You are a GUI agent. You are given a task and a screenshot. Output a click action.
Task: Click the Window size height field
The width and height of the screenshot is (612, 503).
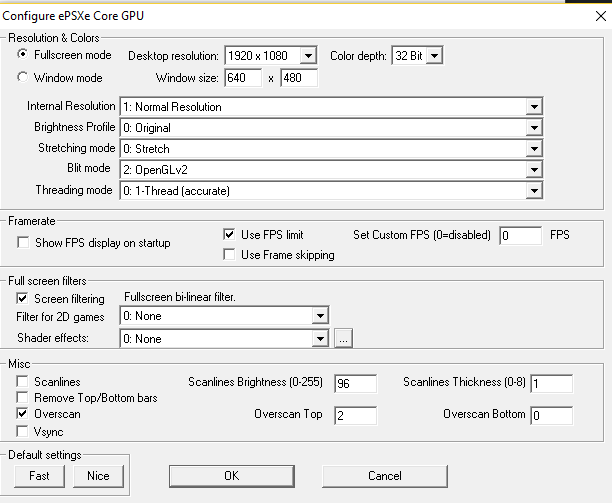click(x=299, y=78)
